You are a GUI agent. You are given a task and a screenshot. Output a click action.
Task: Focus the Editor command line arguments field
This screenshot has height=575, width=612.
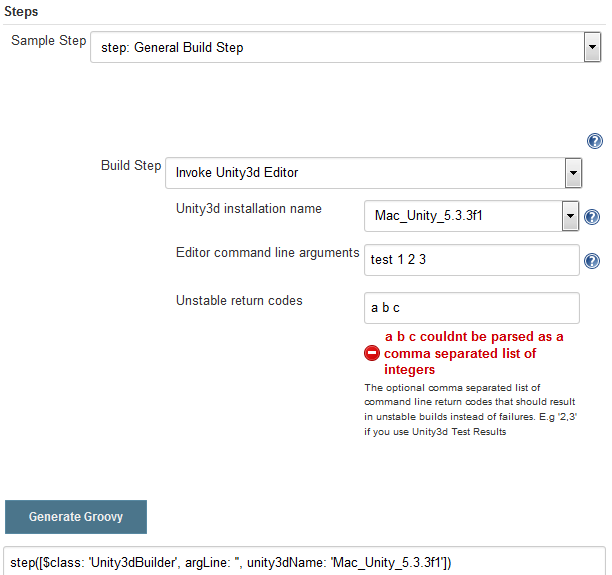(471, 260)
